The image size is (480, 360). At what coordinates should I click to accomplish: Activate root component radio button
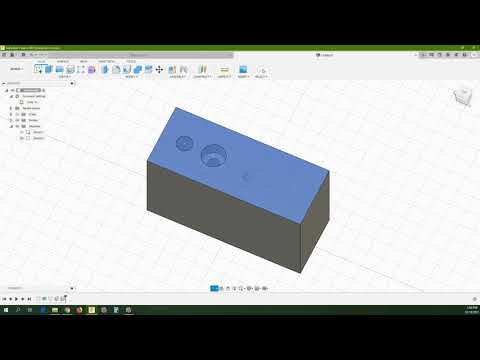[x=44, y=90]
